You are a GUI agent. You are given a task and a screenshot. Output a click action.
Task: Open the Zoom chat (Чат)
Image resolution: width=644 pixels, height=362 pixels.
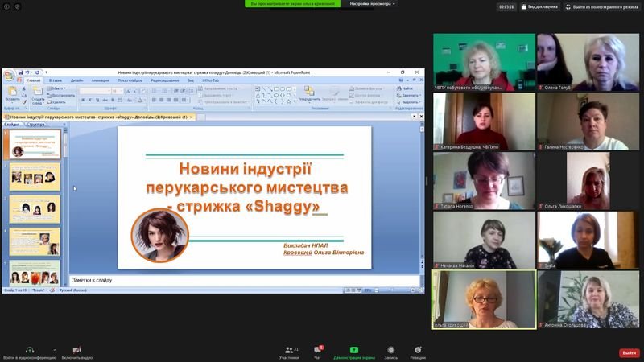pos(318,350)
